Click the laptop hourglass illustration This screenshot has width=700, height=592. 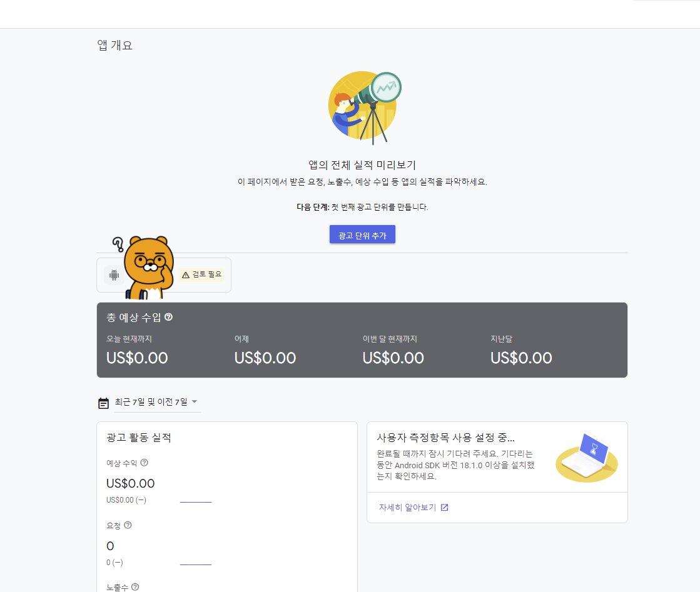click(587, 457)
